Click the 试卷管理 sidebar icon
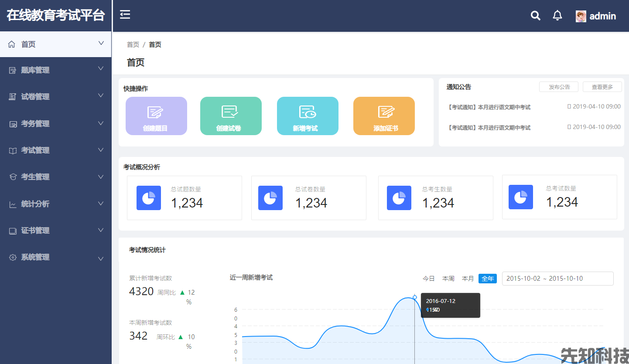 (13, 97)
